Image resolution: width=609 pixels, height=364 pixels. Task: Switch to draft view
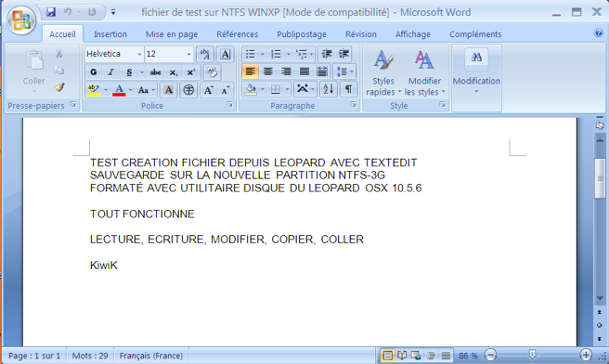[x=446, y=355]
